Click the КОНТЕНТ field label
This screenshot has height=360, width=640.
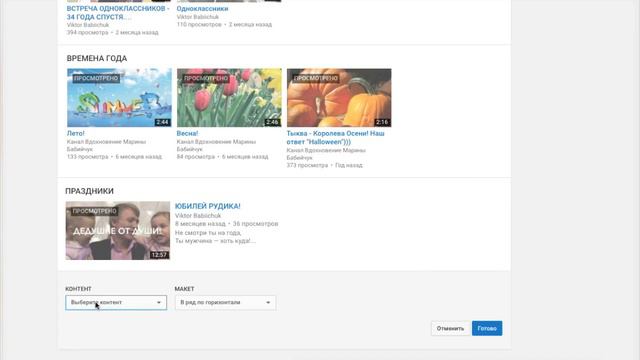point(78,289)
